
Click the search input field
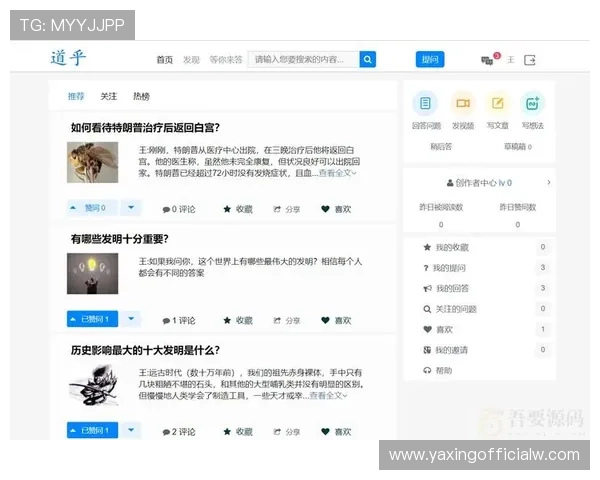point(304,59)
